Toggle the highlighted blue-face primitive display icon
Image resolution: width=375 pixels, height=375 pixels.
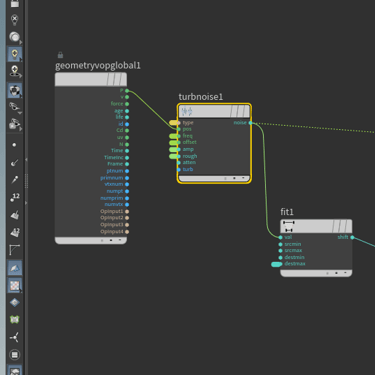pos(14,268)
